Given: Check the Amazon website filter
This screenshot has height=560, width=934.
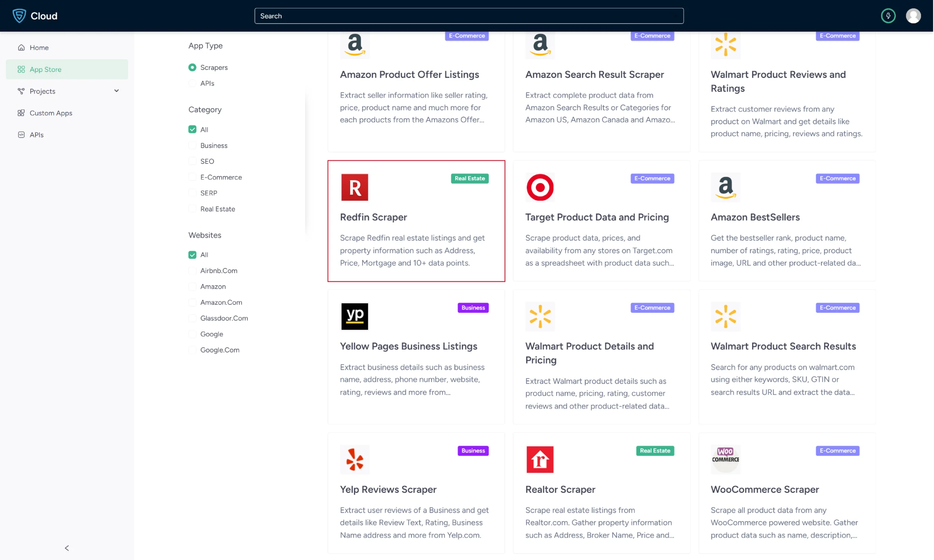Looking at the screenshot, I should click(x=192, y=287).
